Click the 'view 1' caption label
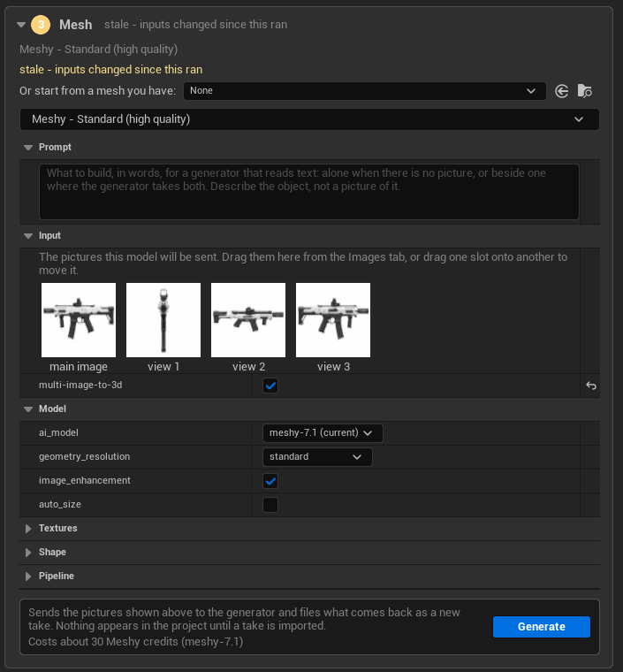 163,367
